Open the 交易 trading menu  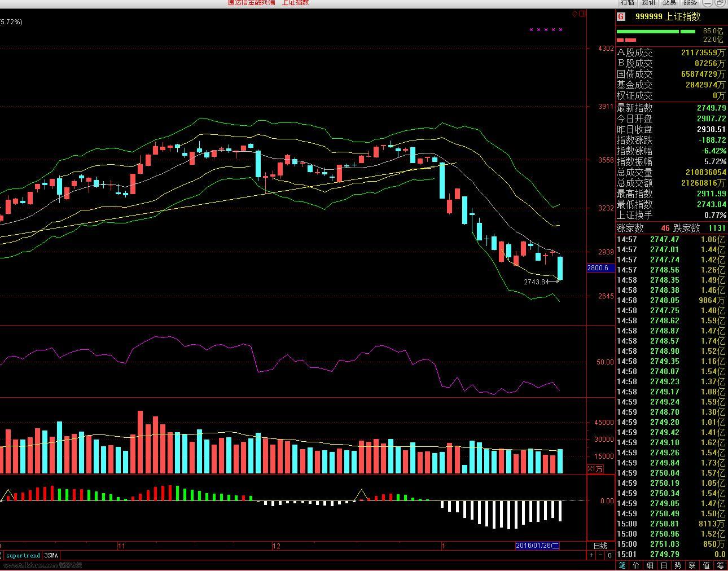669,3
